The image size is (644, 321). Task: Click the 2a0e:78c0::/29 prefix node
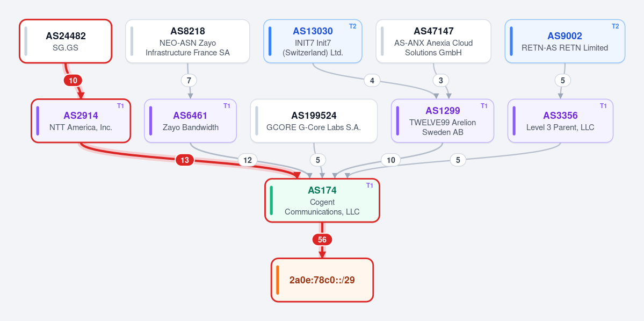coord(322,280)
